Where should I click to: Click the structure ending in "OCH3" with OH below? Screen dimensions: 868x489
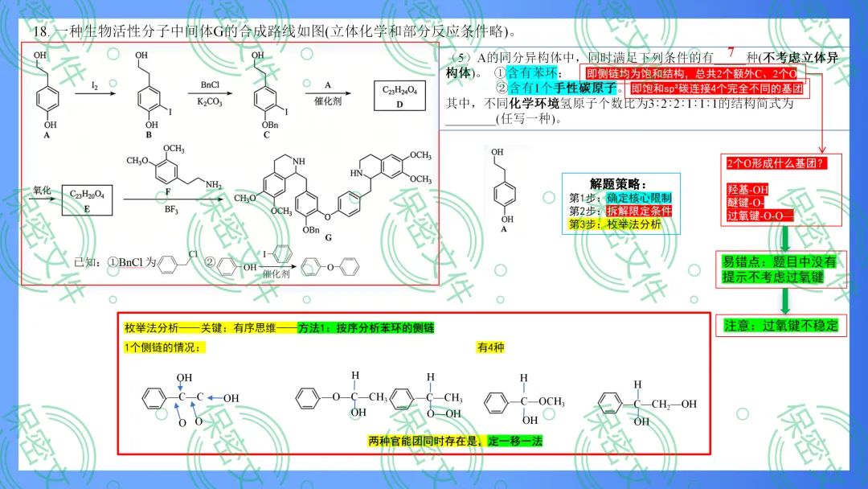click(524, 400)
